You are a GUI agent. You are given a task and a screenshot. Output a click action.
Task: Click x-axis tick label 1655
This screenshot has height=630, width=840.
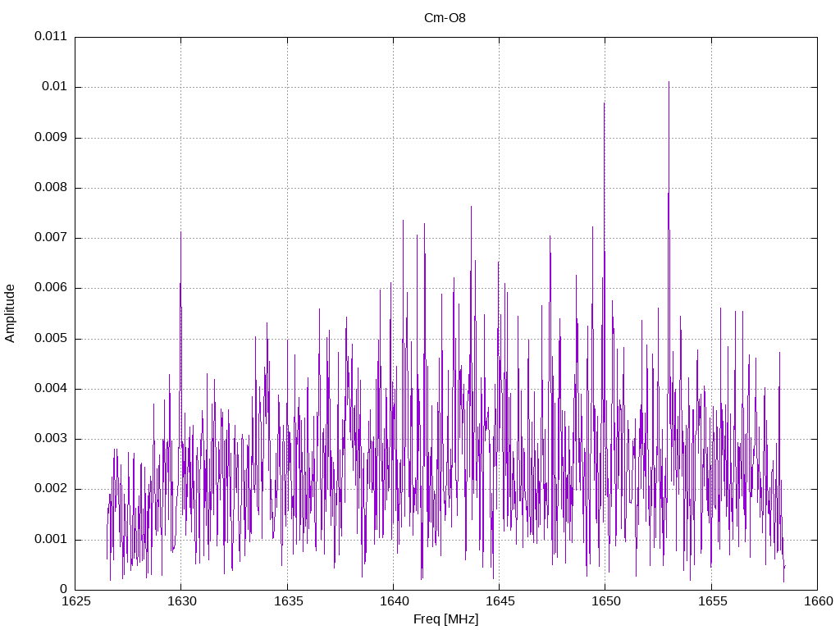click(x=713, y=601)
